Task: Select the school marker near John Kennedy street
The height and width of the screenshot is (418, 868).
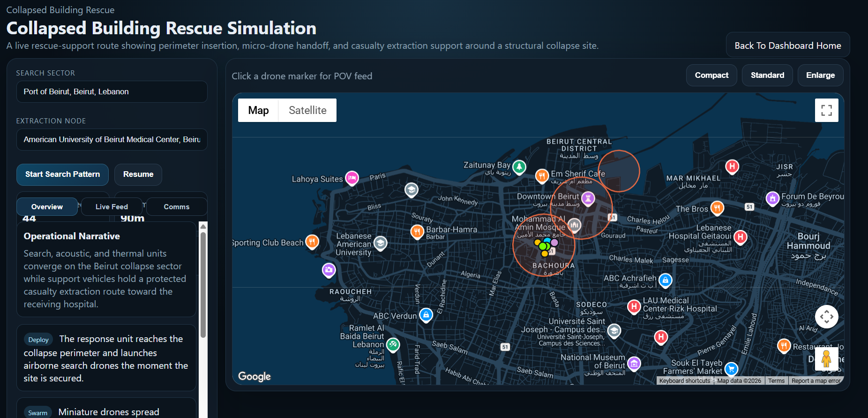Action: coord(412,190)
